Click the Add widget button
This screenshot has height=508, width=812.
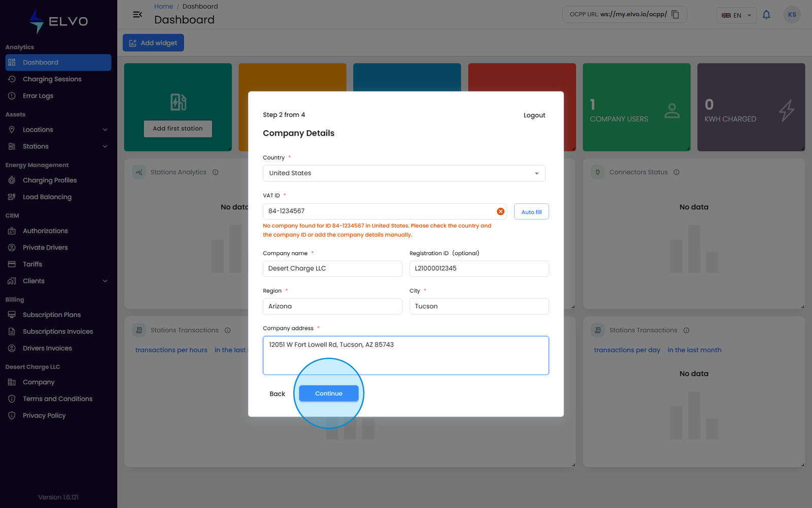pyautogui.click(x=153, y=43)
